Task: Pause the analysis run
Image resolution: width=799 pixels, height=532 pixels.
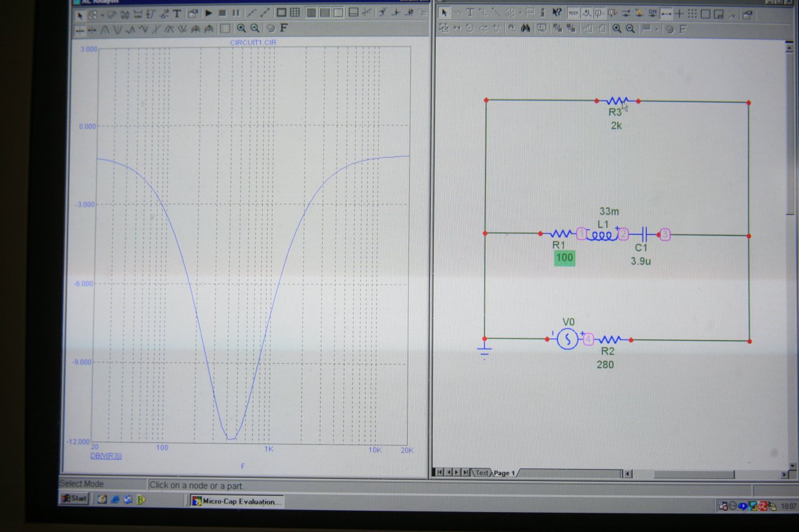Action: pos(236,13)
